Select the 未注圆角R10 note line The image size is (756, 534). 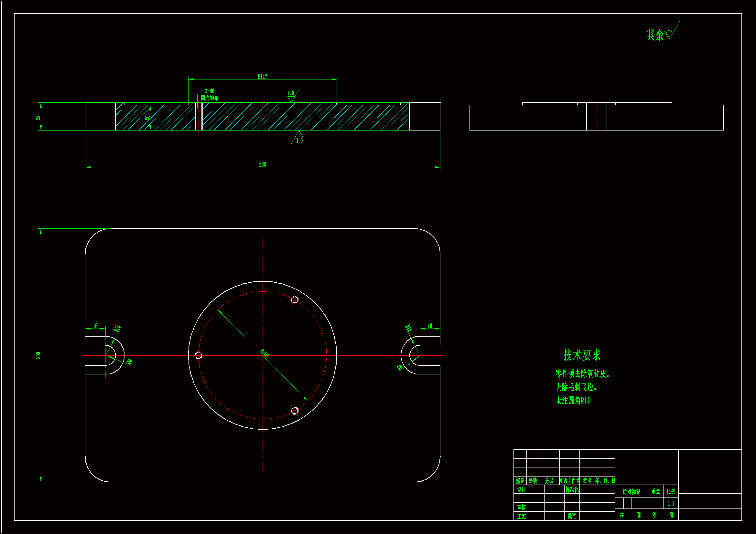[573, 400]
